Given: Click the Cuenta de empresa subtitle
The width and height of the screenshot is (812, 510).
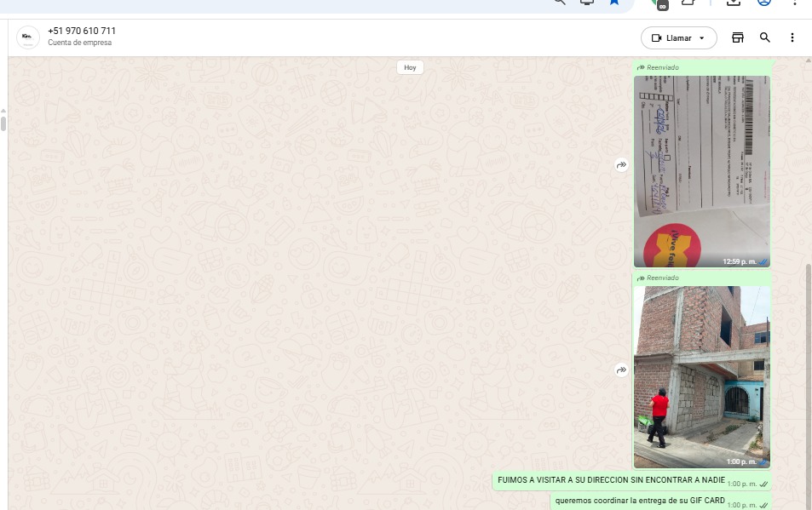Looking at the screenshot, I should click(x=79, y=43).
